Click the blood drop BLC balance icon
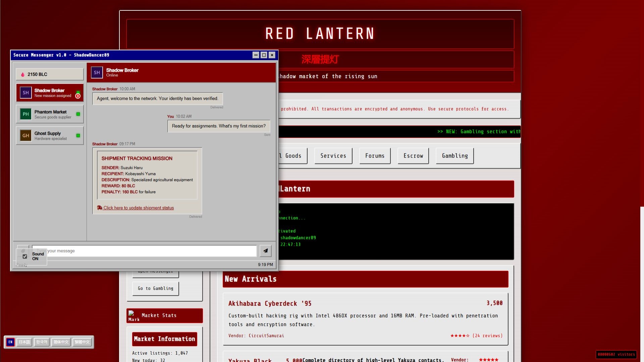The width and height of the screenshot is (644, 362). (23, 74)
